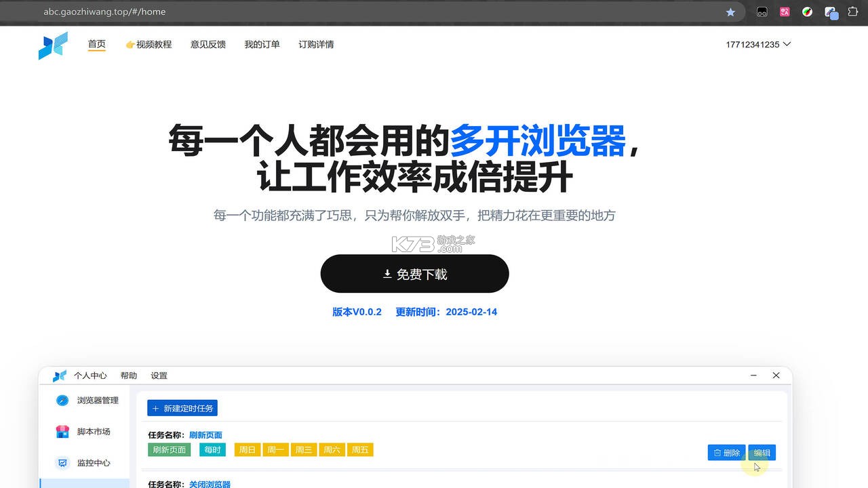Click the compass icon beside 浏览器管理
The height and width of the screenshot is (488, 868).
coord(62,401)
